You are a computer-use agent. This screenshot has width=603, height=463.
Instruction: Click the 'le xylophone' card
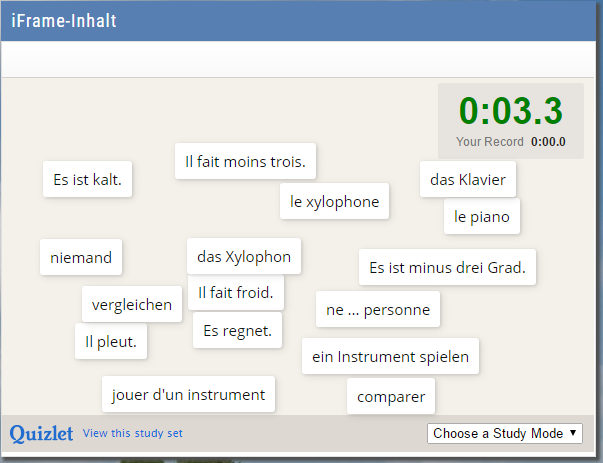335,201
